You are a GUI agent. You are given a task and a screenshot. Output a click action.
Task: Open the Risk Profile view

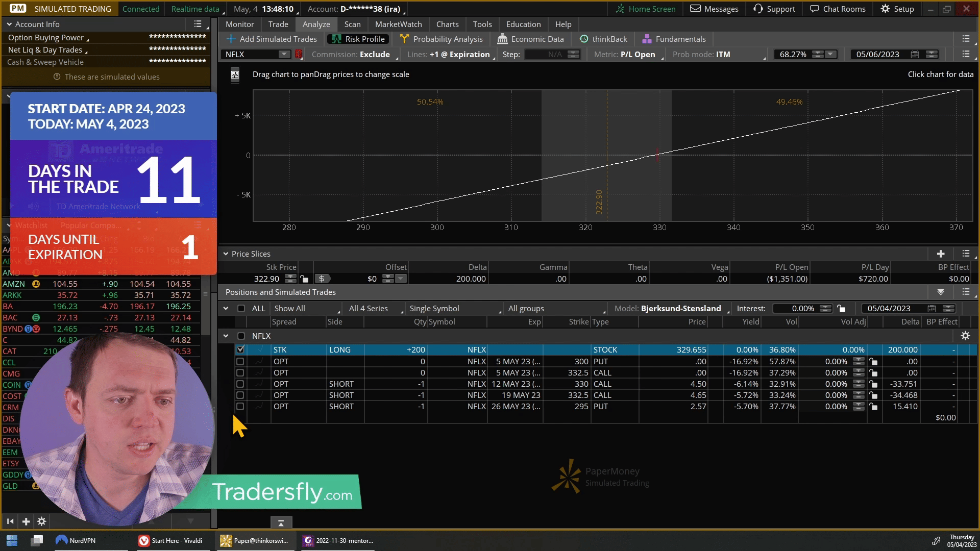(x=358, y=39)
